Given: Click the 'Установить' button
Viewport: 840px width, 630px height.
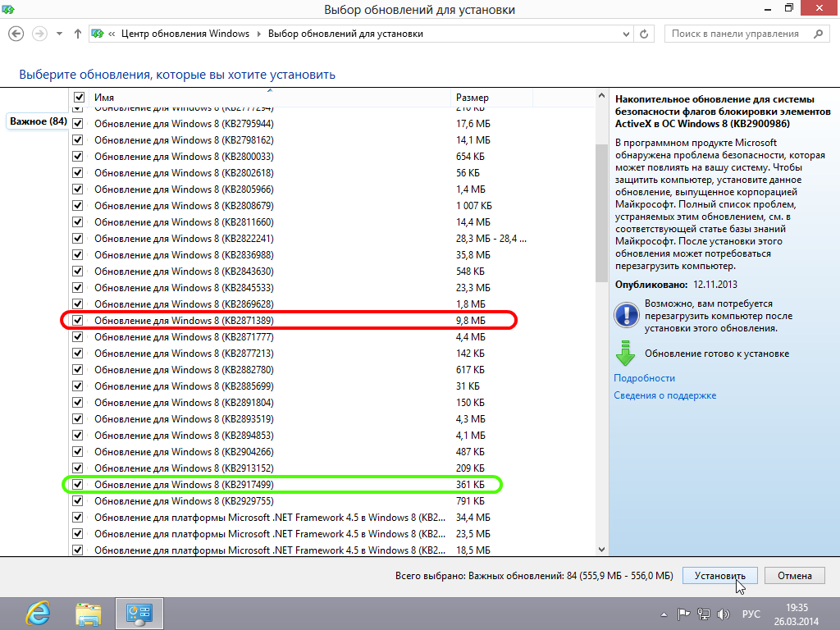Looking at the screenshot, I should click(x=720, y=576).
